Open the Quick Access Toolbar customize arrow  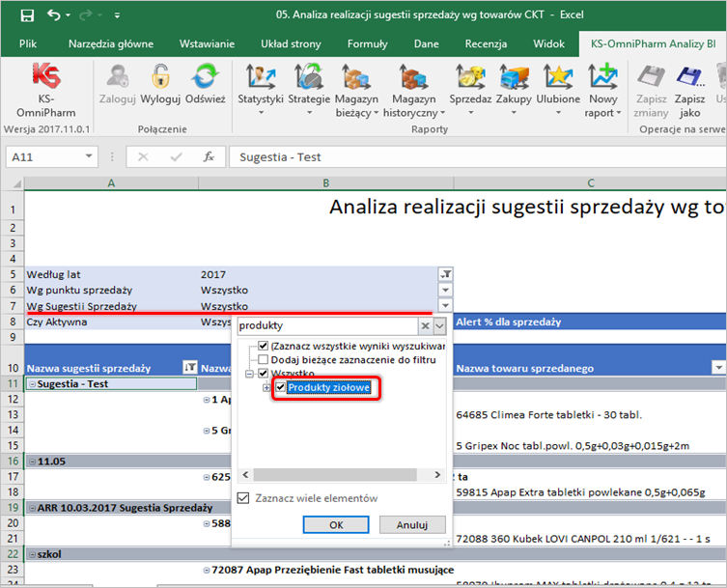click(117, 15)
